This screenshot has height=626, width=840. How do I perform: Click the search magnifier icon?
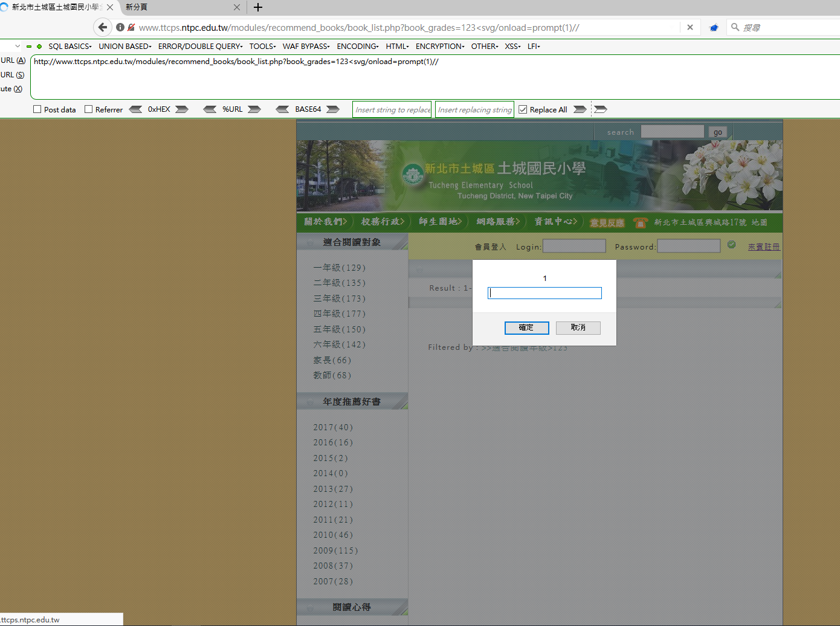coord(735,27)
